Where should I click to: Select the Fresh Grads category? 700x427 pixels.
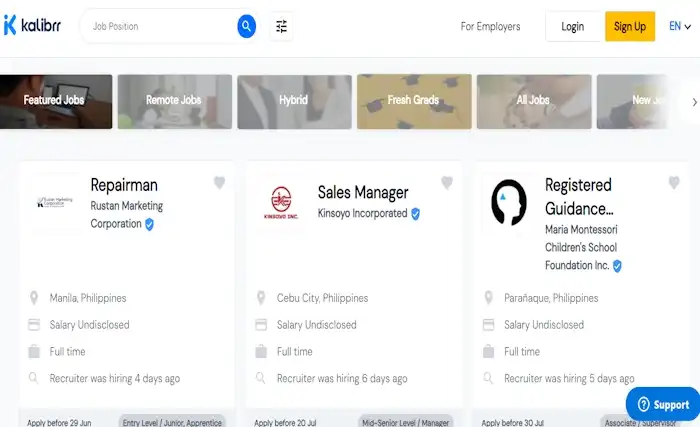pyautogui.click(x=414, y=102)
